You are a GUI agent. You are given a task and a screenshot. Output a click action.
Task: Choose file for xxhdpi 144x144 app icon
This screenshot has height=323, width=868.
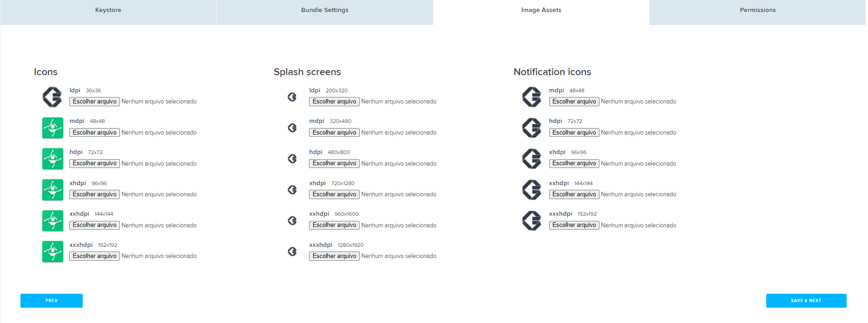point(95,225)
